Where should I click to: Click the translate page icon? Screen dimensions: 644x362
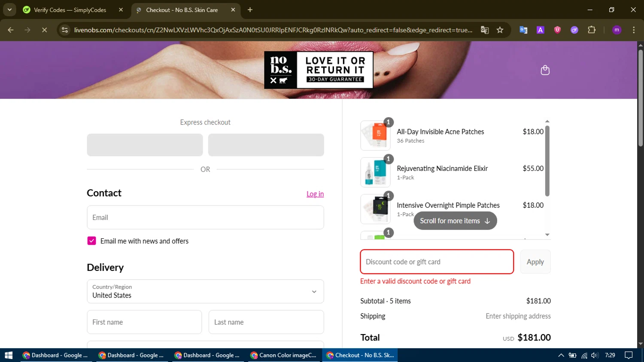(x=485, y=30)
